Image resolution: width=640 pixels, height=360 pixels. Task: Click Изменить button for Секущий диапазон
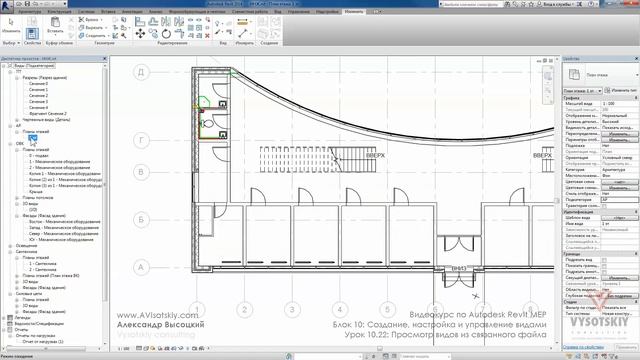pyautogui.click(x=619, y=278)
